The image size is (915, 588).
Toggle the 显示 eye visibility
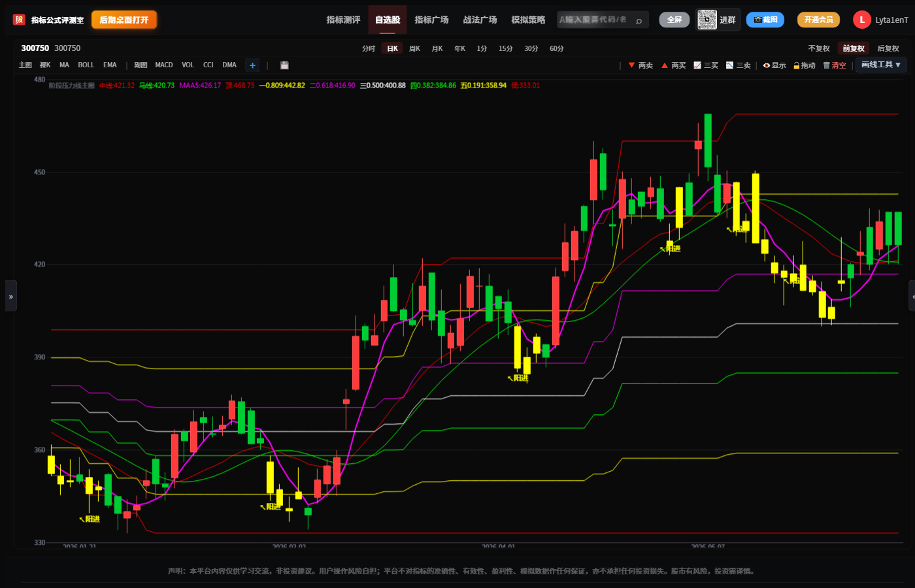pos(774,65)
